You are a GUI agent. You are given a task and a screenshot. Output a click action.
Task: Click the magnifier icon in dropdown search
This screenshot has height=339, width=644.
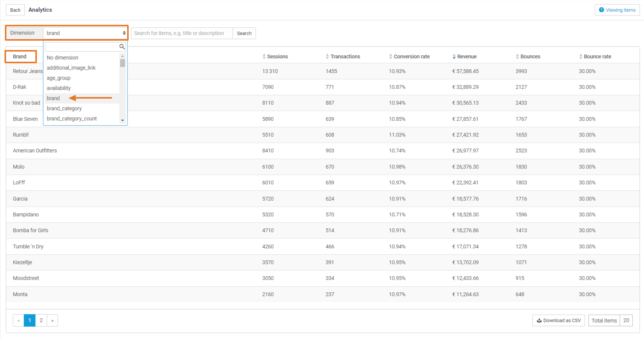click(122, 47)
